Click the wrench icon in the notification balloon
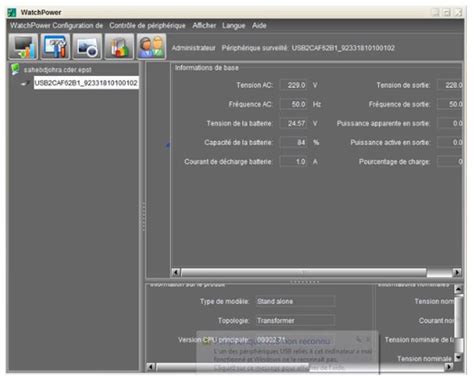This screenshot has width=474, height=378. click(359, 340)
